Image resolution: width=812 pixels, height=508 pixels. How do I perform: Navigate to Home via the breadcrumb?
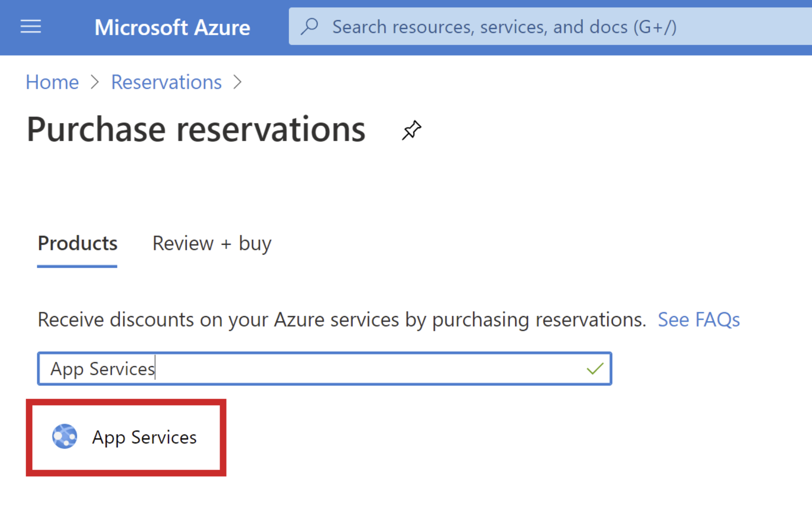pos(52,82)
